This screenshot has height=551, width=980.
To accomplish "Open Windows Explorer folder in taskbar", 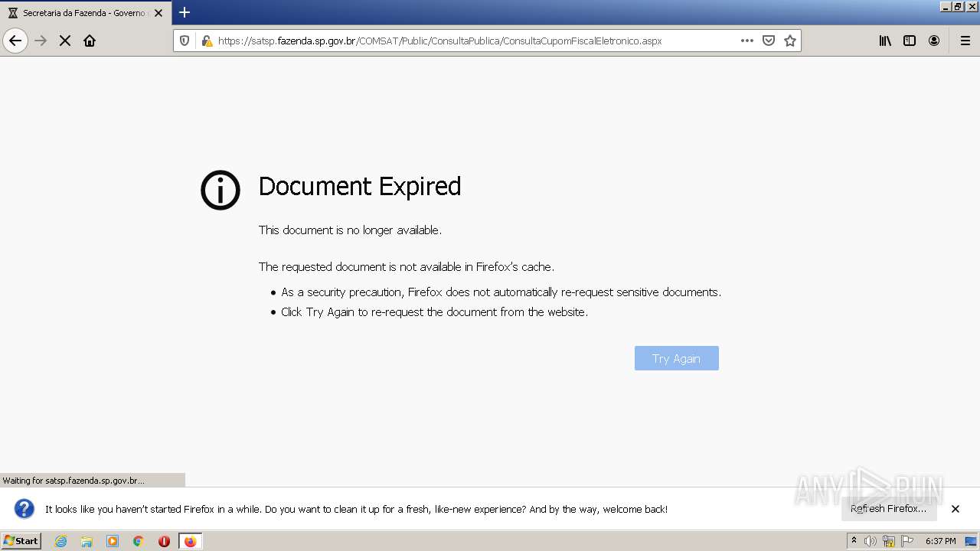I will 87,541.
